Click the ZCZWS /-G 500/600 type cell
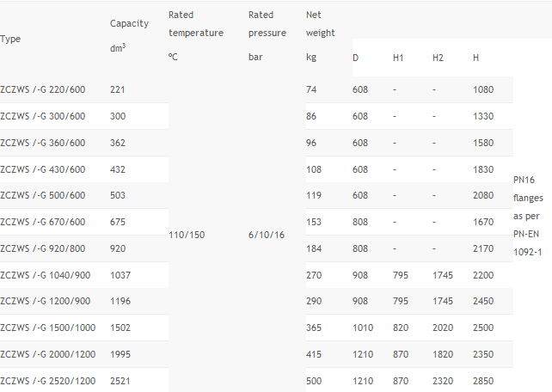Viewport: 552px width, 392px height. coord(43,195)
